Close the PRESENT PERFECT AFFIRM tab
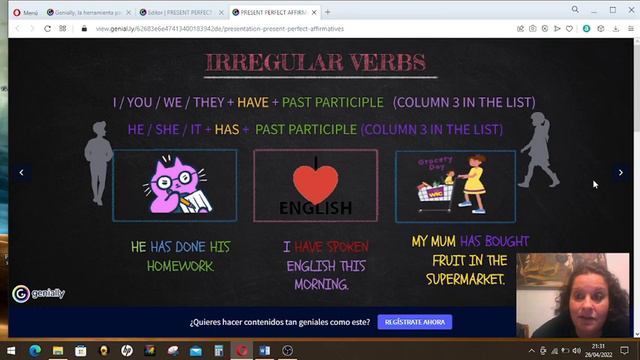The width and height of the screenshot is (640, 360). click(314, 13)
